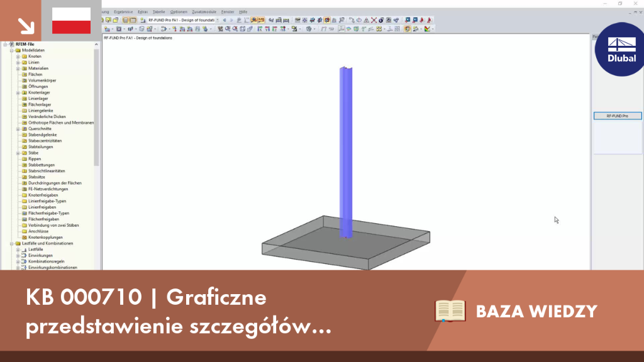This screenshot has height=362, width=644.
Task: Toggle the highlighted results display button
Action: 254,19
